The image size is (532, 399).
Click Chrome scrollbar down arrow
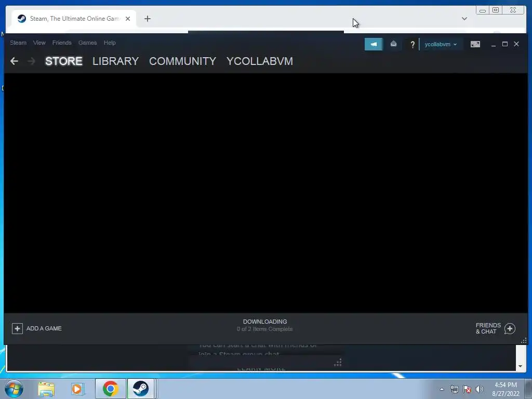tap(520, 366)
